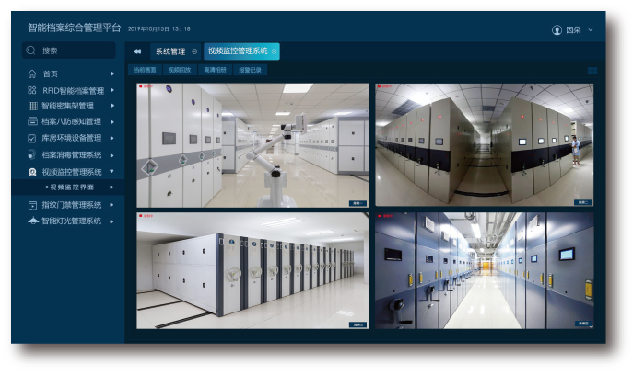The height and width of the screenshot is (373, 635).
Task: Select the robot arm camera feed thumbnail
Action: point(253,146)
